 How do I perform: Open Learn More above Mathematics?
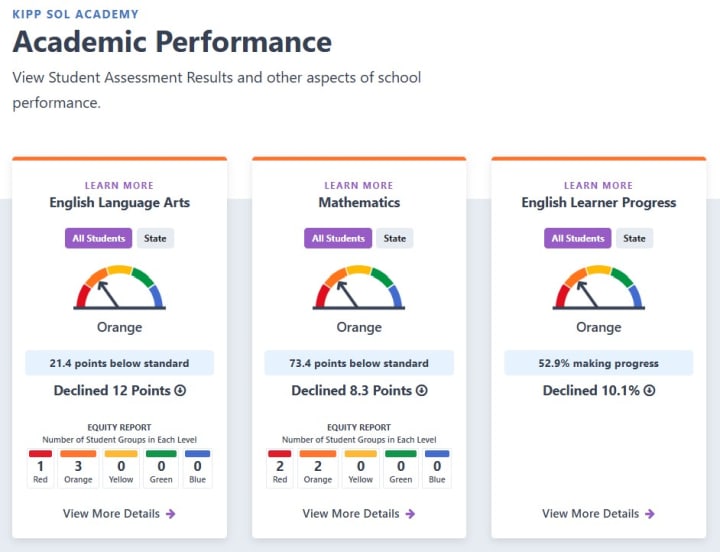(359, 185)
